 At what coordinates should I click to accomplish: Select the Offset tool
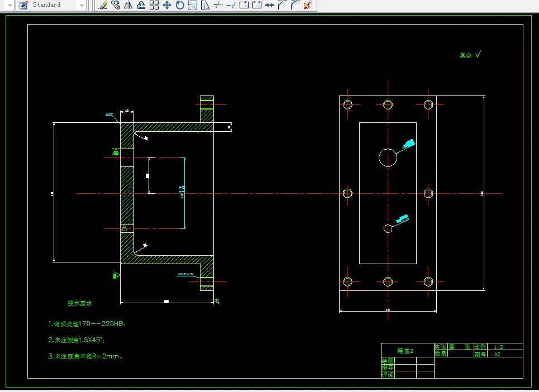coord(141,5)
